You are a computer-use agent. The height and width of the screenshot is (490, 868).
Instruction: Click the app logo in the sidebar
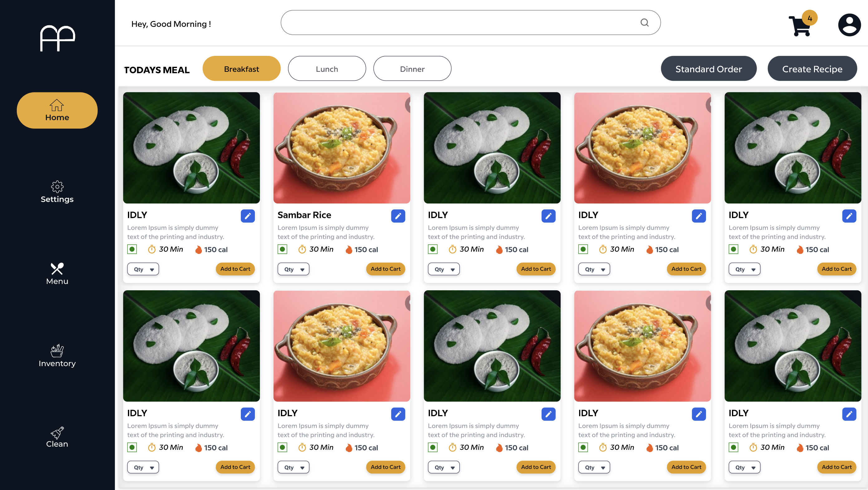[57, 38]
